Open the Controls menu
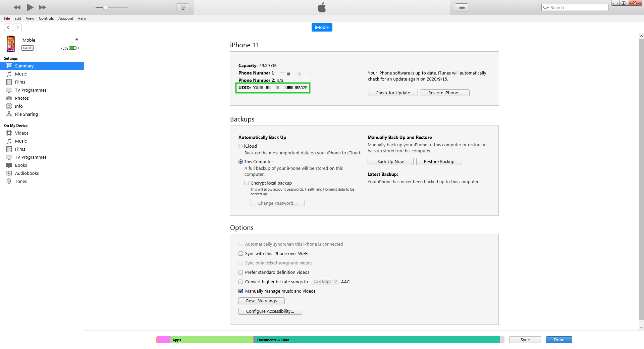The width and height of the screenshot is (644, 349). (x=46, y=18)
